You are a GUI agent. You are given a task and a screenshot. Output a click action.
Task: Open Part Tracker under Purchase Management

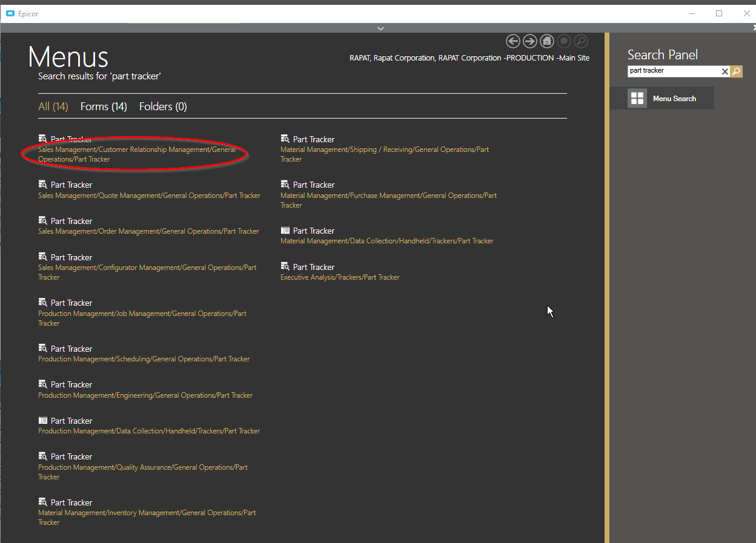[314, 185]
